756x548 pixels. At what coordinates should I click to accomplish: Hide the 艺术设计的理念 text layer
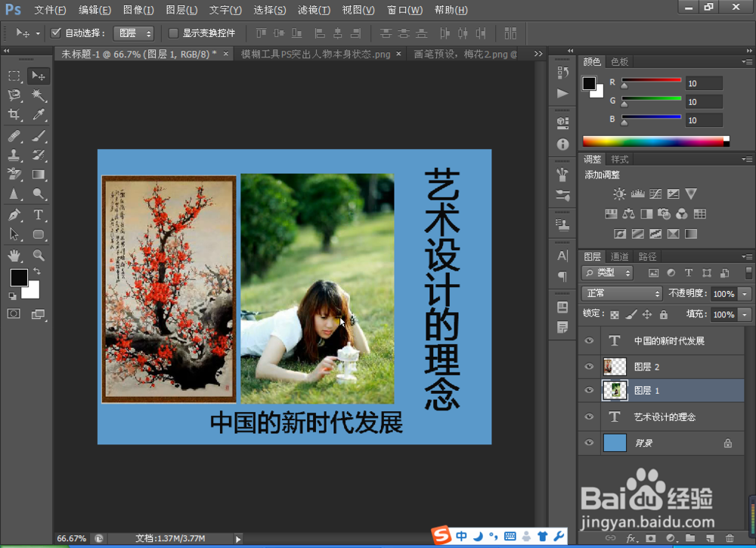pyautogui.click(x=589, y=416)
